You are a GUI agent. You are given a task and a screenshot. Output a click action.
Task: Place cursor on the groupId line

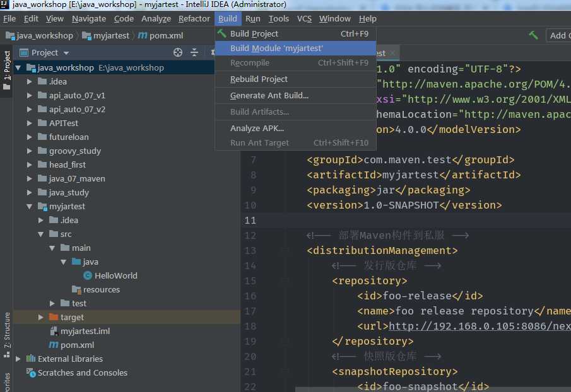410,159
